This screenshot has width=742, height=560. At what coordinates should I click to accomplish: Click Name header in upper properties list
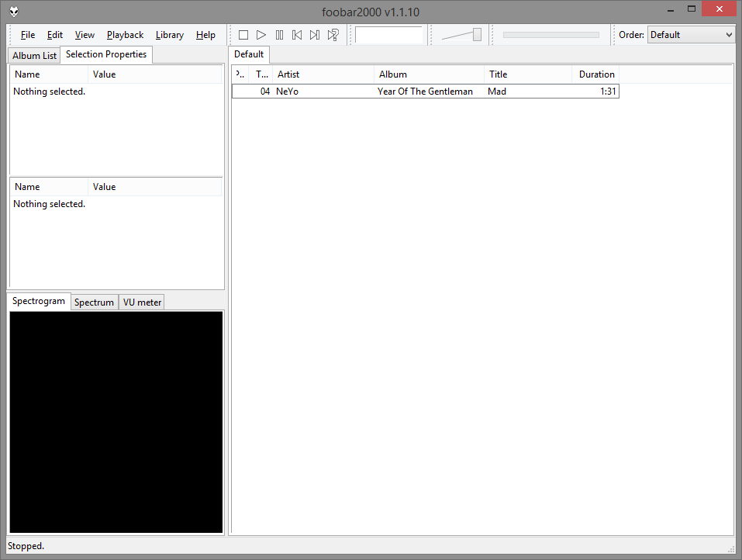pos(49,74)
